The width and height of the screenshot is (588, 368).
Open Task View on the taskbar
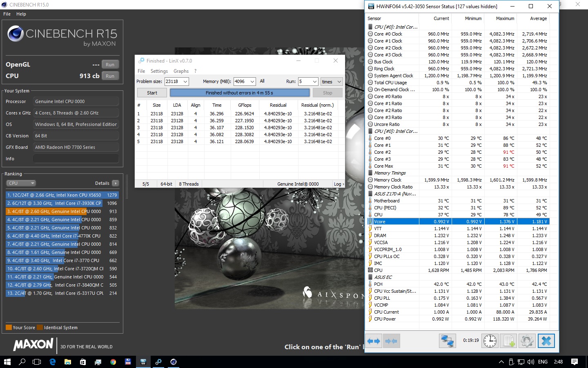(x=37, y=362)
